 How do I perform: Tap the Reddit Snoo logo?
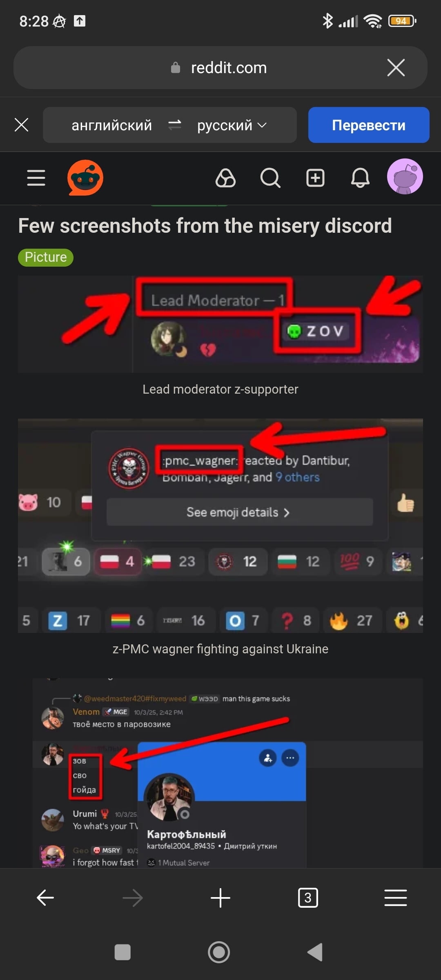tap(85, 178)
